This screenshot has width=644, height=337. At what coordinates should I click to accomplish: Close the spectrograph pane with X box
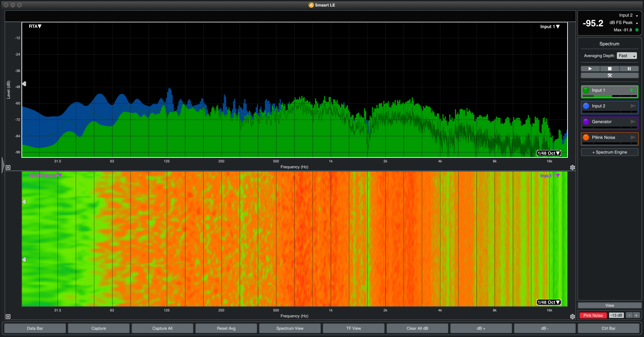(8, 317)
